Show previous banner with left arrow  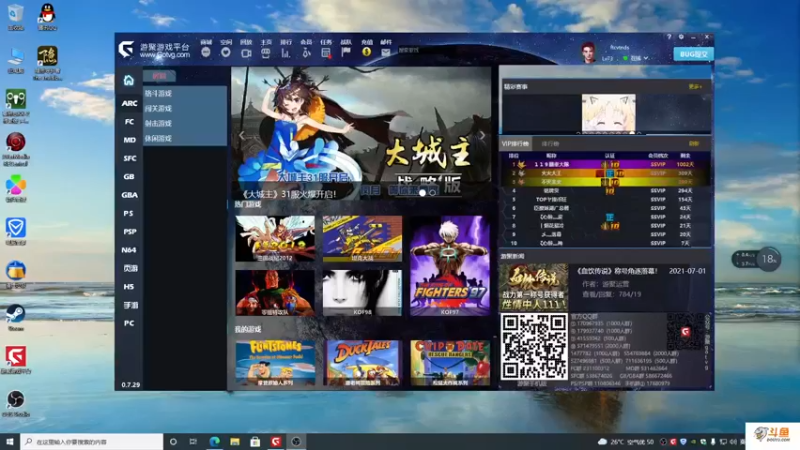[x=242, y=135]
